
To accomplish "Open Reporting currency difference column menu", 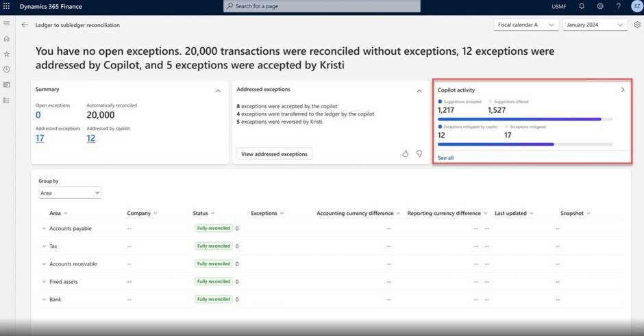I will [486, 214].
